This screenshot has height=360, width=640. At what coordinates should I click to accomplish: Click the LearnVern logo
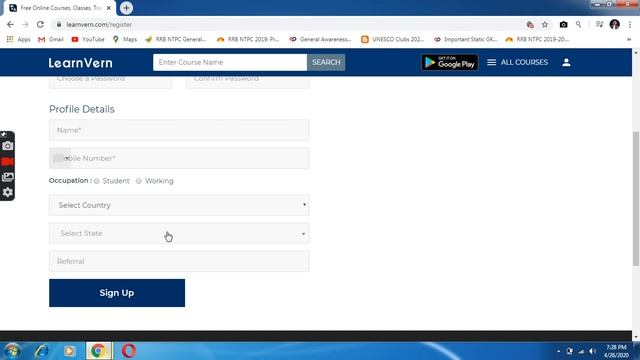click(x=80, y=63)
